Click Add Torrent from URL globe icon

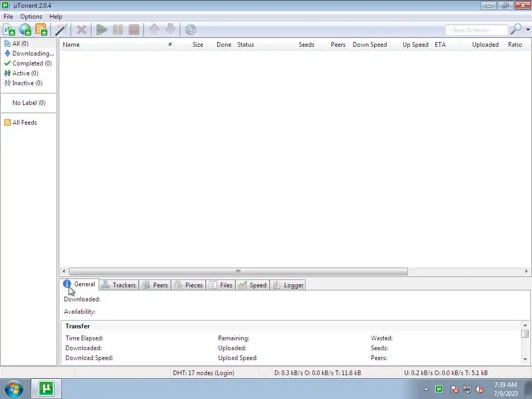pyautogui.click(x=25, y=30)
